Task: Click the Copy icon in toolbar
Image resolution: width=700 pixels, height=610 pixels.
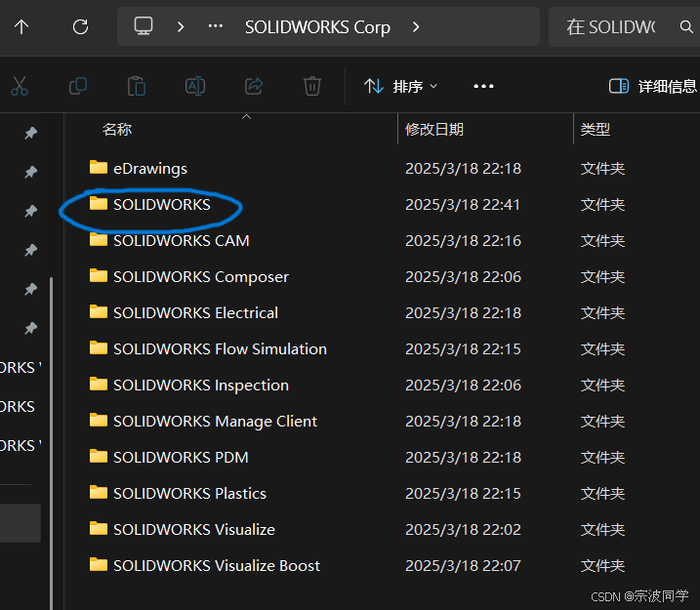Action: (78, 86)
